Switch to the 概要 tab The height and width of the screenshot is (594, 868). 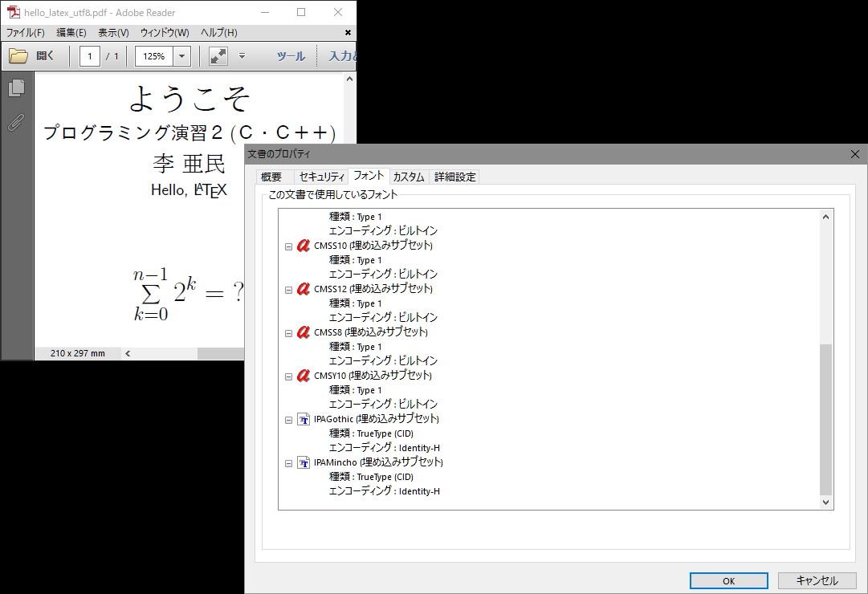[x=271, y=177]
